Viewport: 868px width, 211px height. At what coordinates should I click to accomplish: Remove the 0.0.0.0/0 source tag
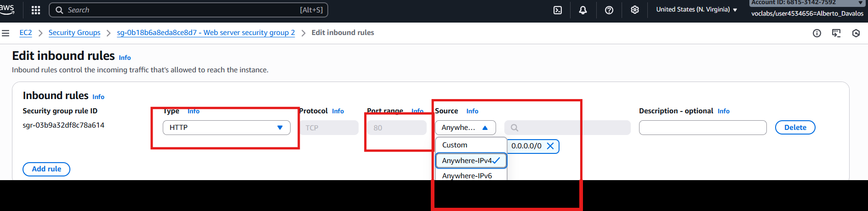click(x=550, y=146)
